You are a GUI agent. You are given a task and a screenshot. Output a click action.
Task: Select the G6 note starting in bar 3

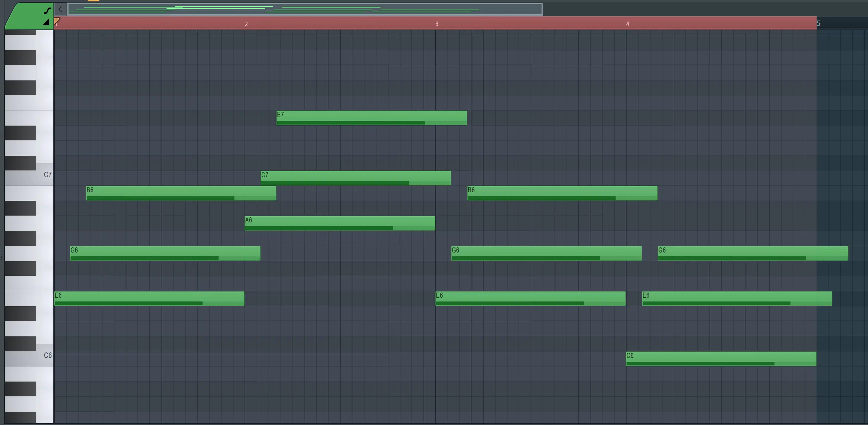(546, 253)
